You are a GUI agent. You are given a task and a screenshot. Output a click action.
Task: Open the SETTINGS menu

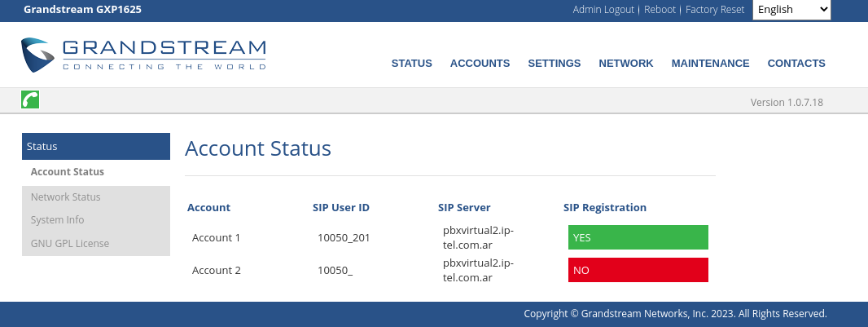(x=555, y=63)
